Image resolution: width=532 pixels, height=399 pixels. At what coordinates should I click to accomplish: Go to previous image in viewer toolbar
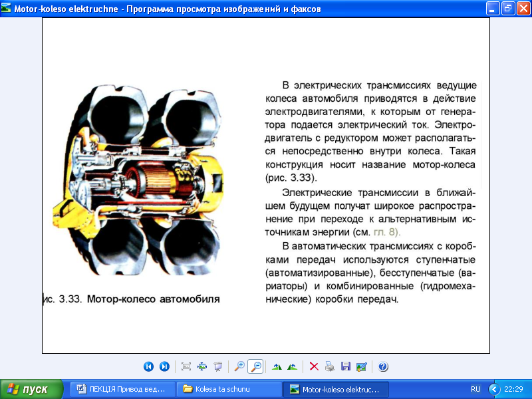148,366
